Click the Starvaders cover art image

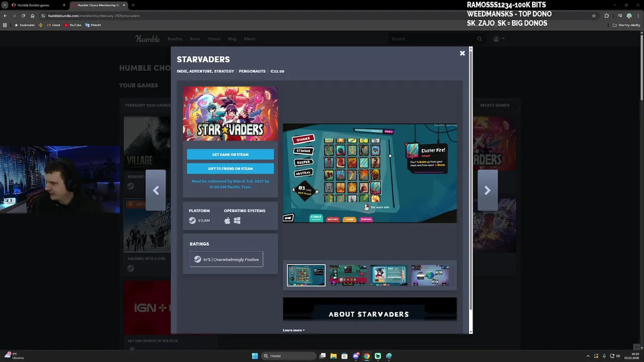coord(230,114)
